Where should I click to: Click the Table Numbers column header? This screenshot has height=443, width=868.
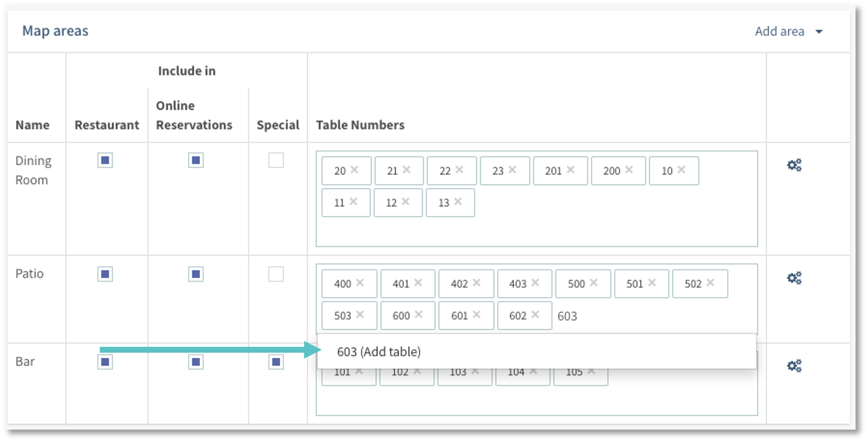point(361,125)
